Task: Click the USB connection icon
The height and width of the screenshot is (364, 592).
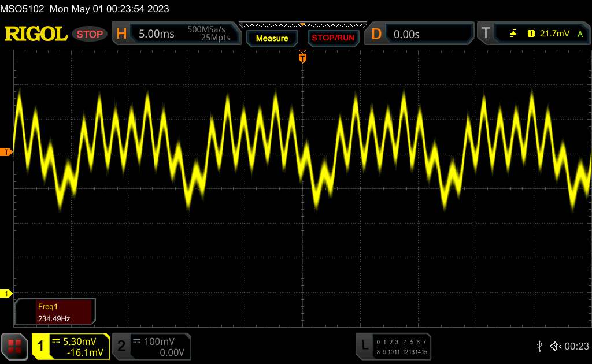Action: (x=540, y=346)
